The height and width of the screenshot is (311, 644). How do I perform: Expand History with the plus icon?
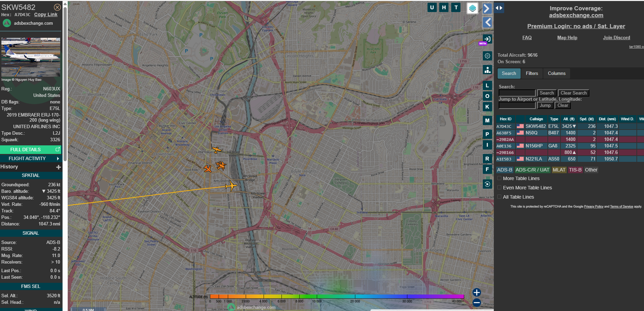click(x=58, y=167)
